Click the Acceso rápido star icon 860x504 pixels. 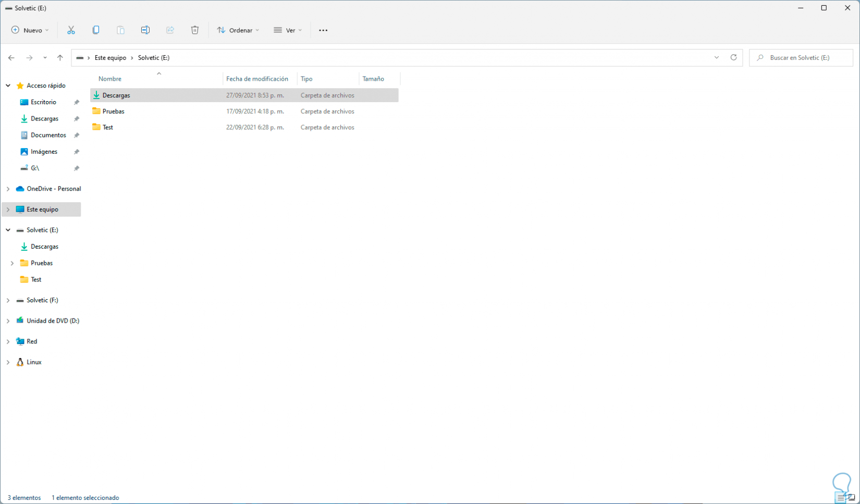(x=20, y=85)
